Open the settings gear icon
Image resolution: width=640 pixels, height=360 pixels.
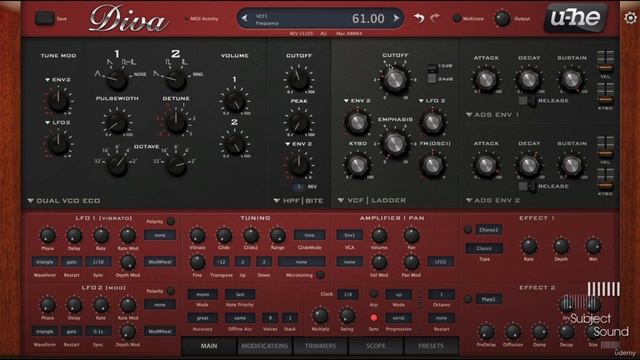pos(631,18)
